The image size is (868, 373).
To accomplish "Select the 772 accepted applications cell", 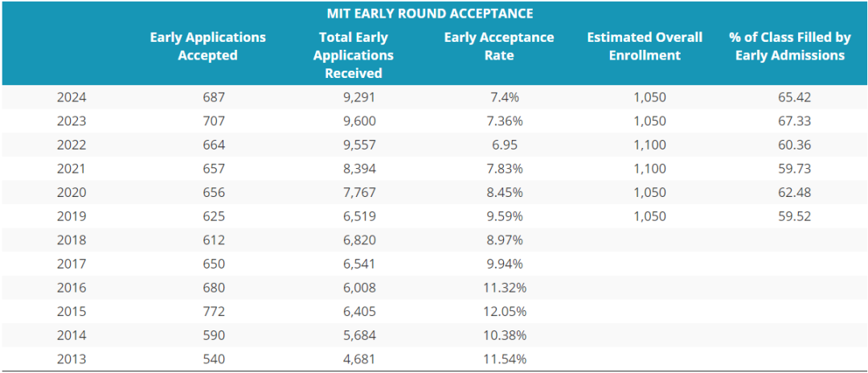I will [214, 311].
